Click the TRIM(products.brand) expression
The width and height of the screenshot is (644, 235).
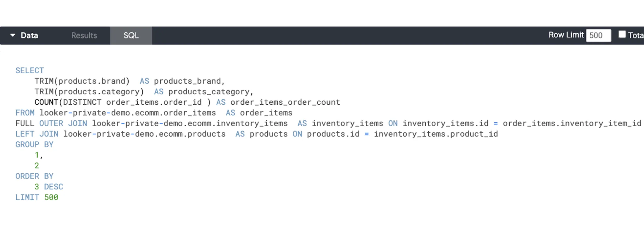(82, 81)
